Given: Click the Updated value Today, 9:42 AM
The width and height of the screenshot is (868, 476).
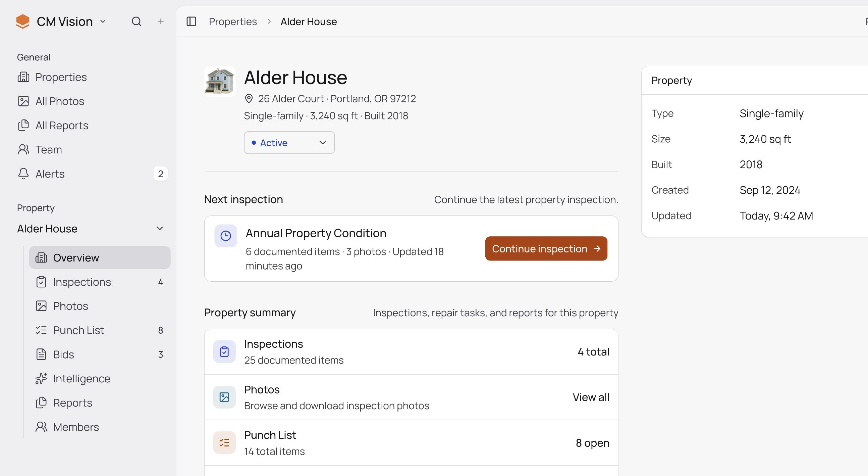Looking at the screenshot, I should (x=776, y=216).
